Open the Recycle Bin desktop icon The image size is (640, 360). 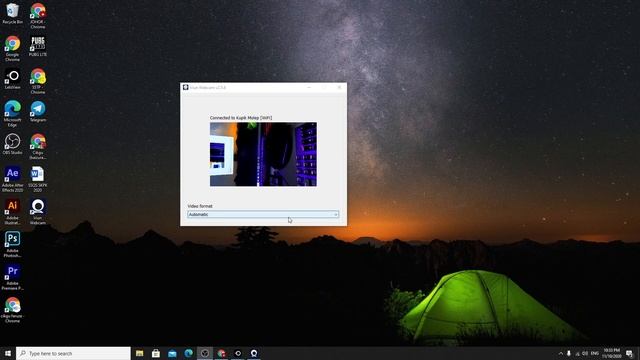pos(13,13)
